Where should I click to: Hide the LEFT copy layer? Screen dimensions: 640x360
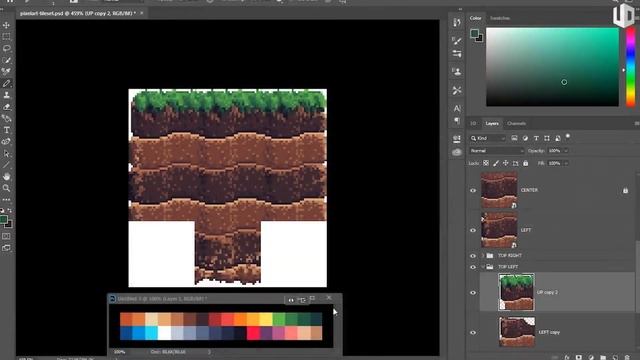pyautogui.click(x=473, y=333)
